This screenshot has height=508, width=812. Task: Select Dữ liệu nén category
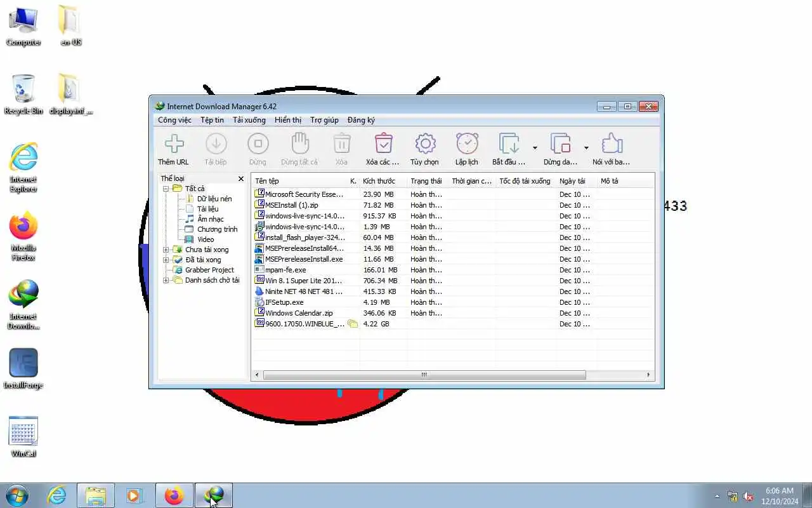click(x=214, y=199)
